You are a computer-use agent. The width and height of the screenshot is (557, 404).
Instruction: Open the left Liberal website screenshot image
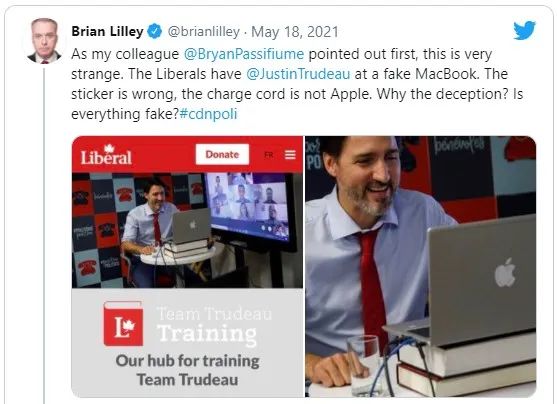click(187, 266)
